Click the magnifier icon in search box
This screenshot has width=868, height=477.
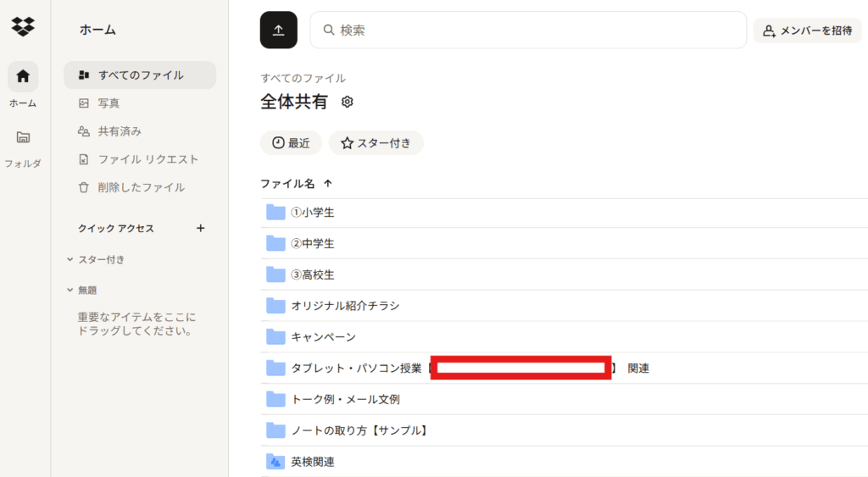329,30
